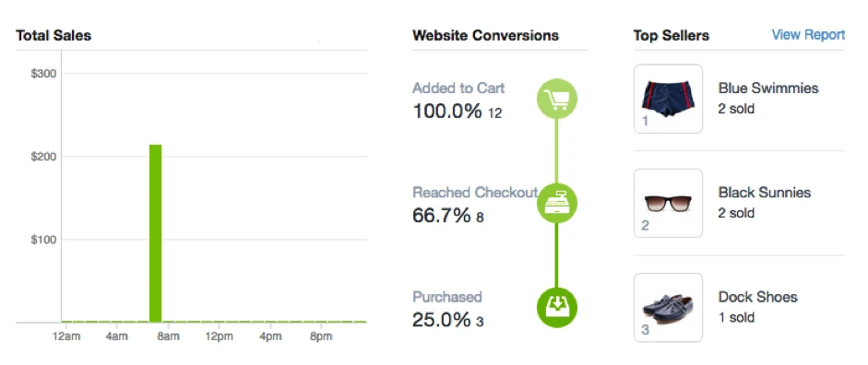The image size is (868, 365).
Task: Open the View Report link
Action: tap(808, 35)
